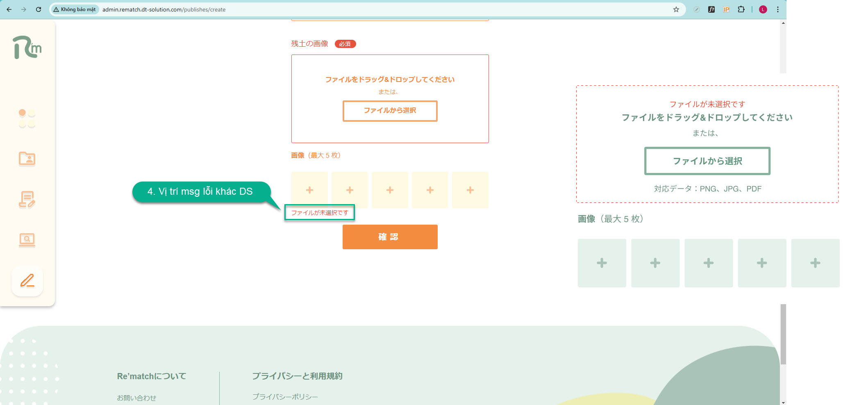Viewport: 868px width, 405px height.
Task: Reload the page
Action: pyautogui.click(x=39, y=9)
